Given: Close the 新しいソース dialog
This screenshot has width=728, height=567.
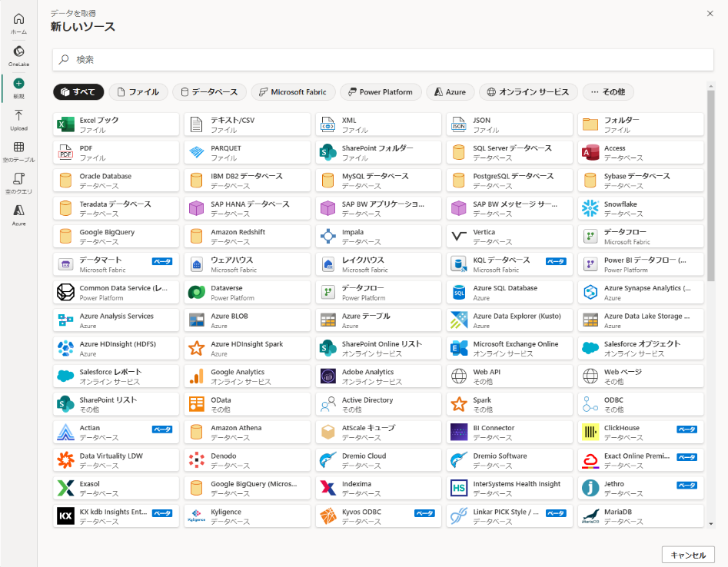Looking at the screenshot, I should click(x=710, y=14).
